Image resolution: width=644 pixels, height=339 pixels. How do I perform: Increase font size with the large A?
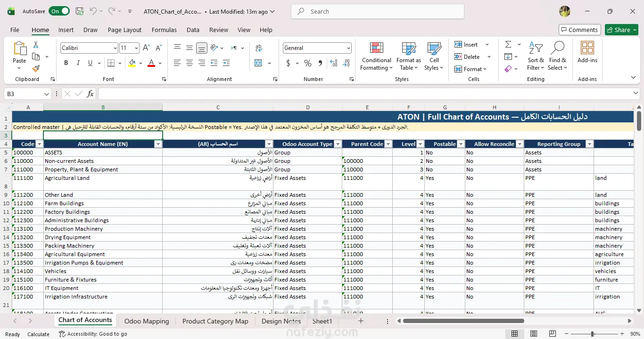click(x=146, y=48)
